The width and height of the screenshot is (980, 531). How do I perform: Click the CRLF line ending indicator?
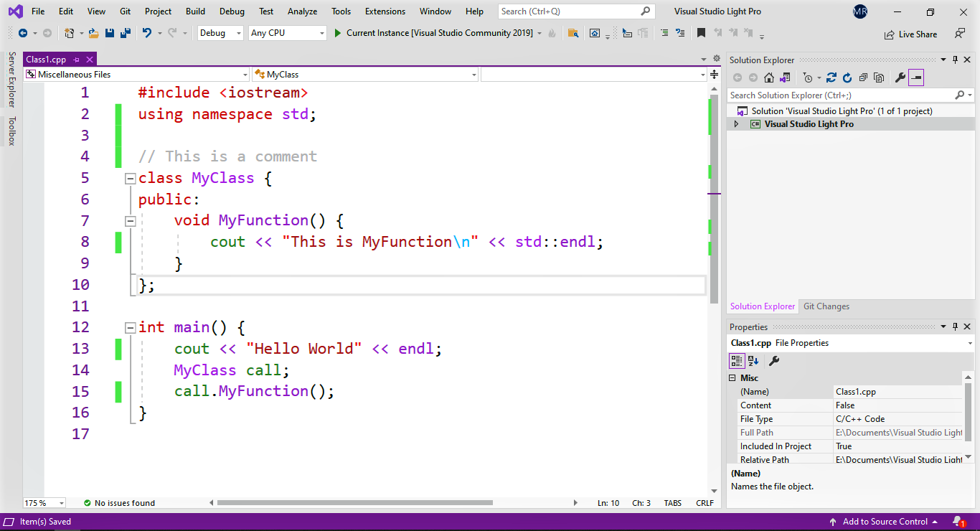click(x=705, y=503)
